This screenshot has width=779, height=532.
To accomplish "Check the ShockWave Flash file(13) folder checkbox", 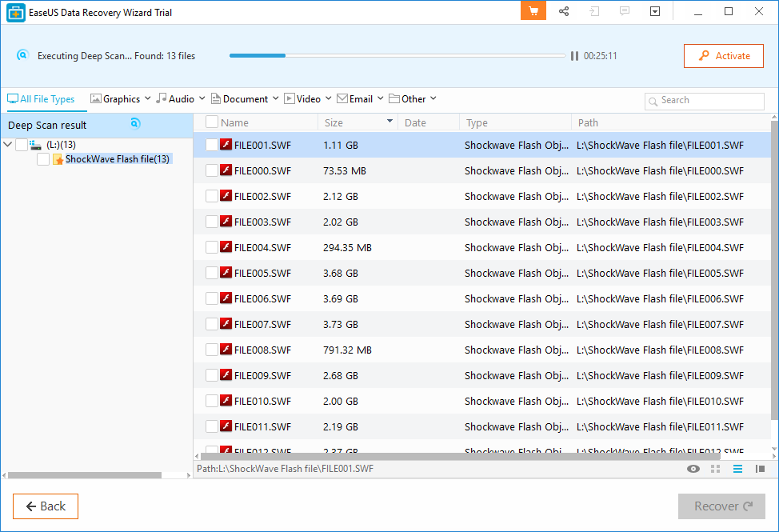I will (43, 159).
